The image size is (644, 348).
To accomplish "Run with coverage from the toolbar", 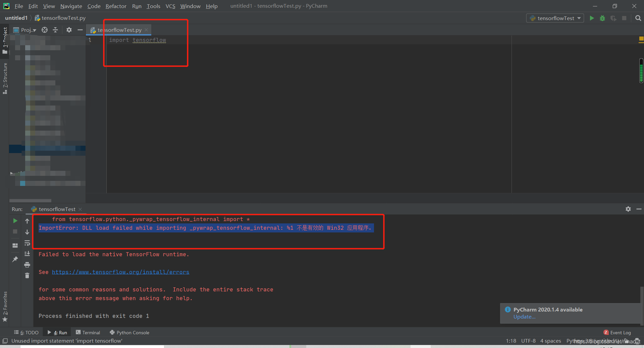I will point(613,18).
